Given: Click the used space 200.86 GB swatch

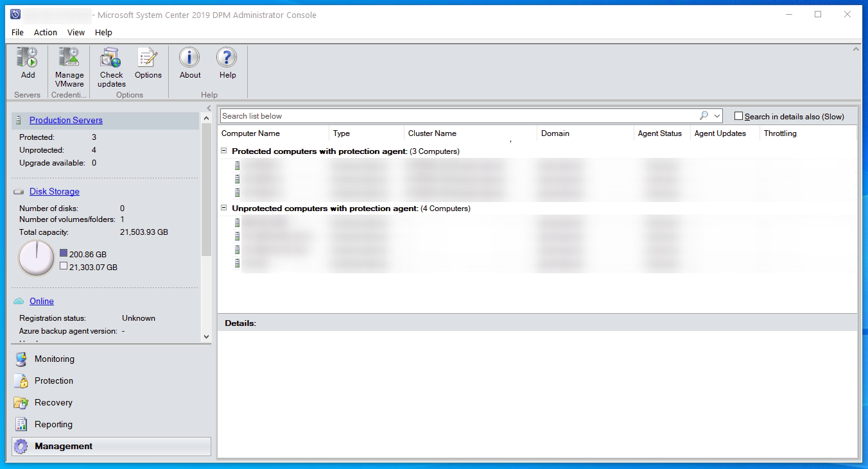Looking at the screenshot, I should [63, 253].
